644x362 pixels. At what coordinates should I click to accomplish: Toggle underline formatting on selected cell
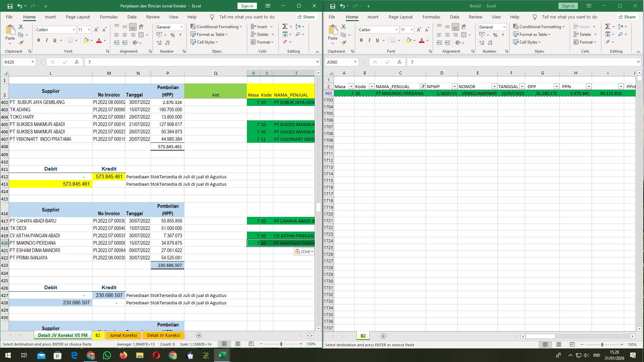[x=54, y=40]
